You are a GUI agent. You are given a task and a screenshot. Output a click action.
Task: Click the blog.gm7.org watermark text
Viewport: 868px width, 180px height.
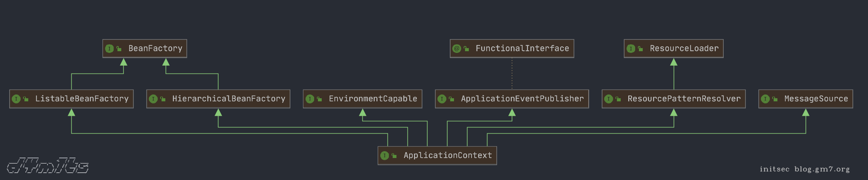pyautogui.click(x=822, y=169)
